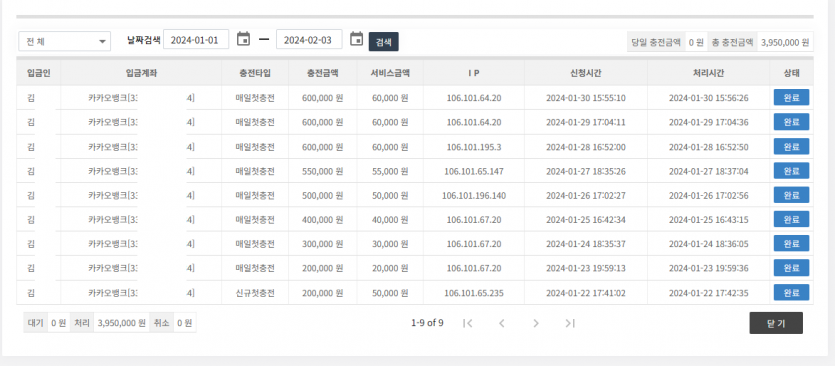The width and height of the screenshot is (835, 366).
Task: Go to first page of results
Action: pyautogui.click(x=468, y=323)
